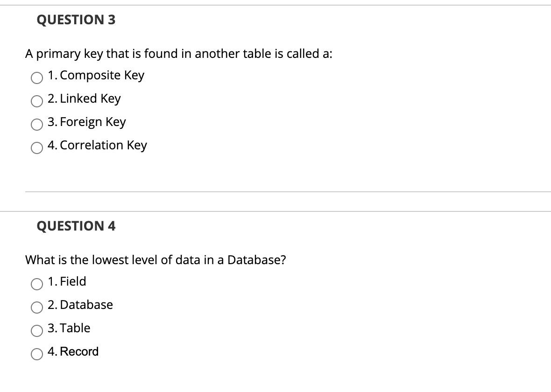
Task: Select radio button for "3. Table"
Action: tap(36, 331)
